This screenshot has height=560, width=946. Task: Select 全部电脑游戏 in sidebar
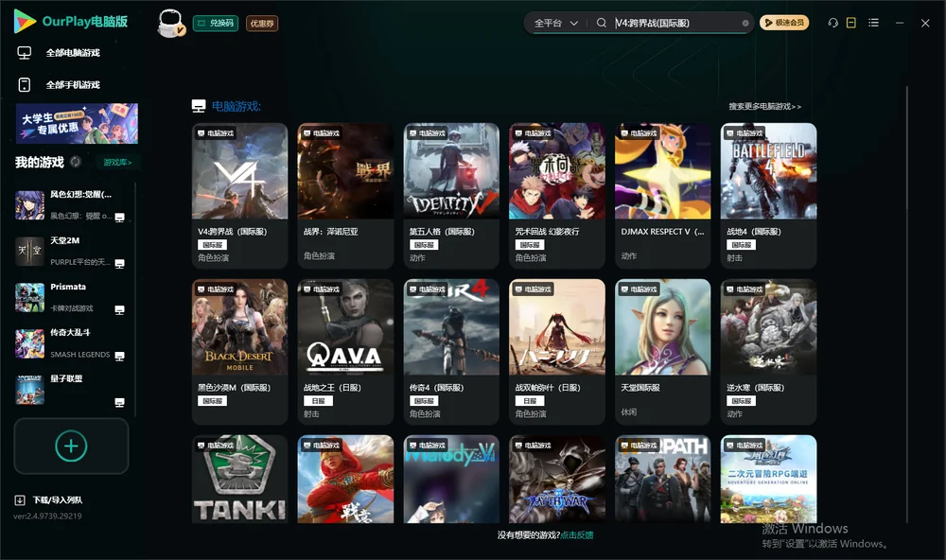click(73, 53)
